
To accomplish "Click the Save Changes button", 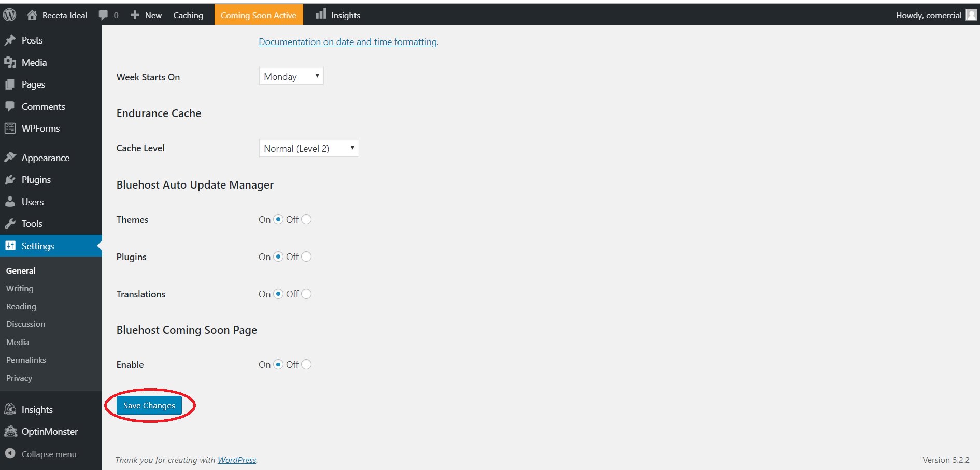I will 149,405.
